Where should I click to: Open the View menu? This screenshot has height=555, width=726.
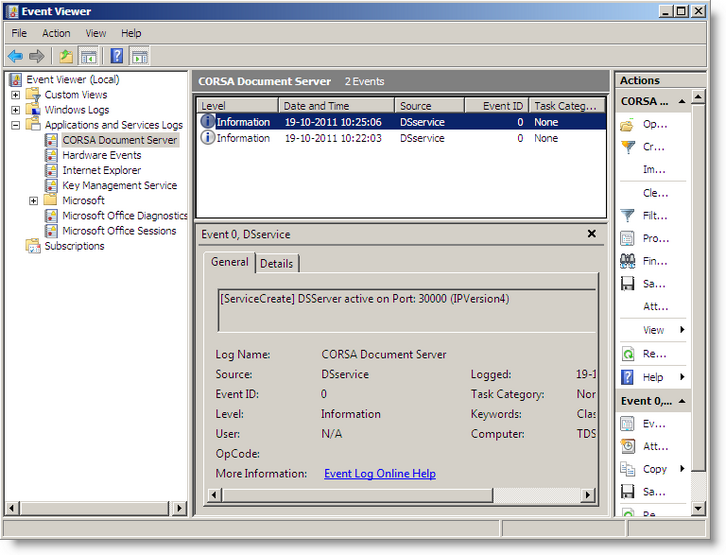[95, 33]
